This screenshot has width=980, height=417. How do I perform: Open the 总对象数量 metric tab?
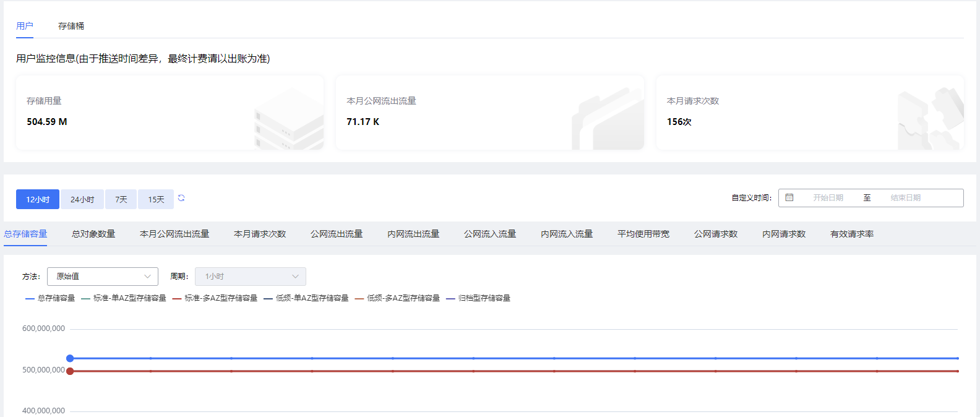(x=93, y=234)
